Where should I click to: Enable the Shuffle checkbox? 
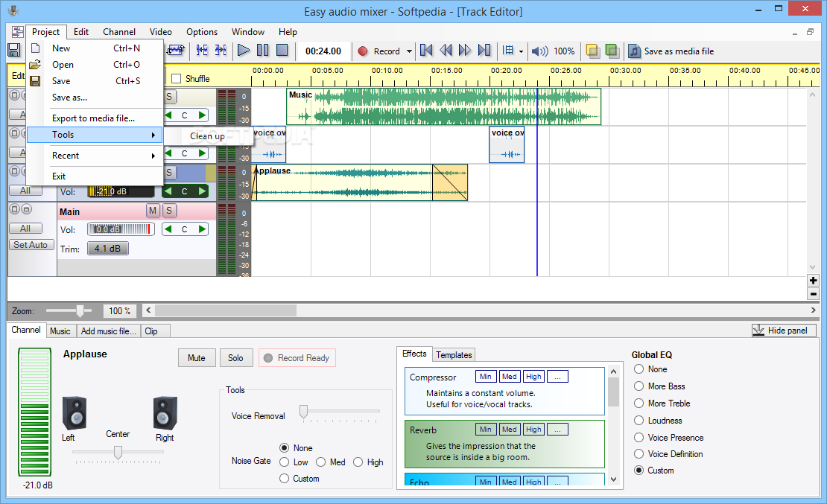176,79
